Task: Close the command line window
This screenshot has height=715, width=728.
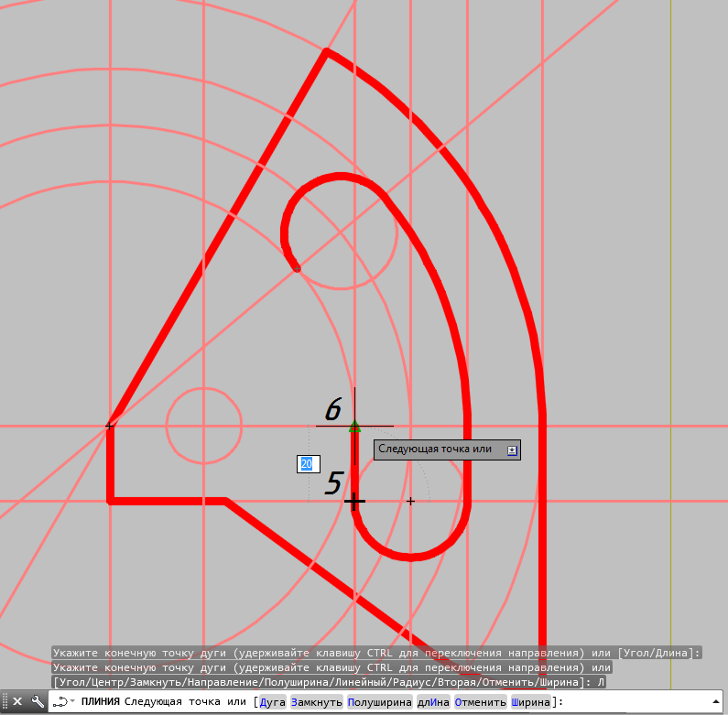Action: pyautogui.click(x=17, y=701)
